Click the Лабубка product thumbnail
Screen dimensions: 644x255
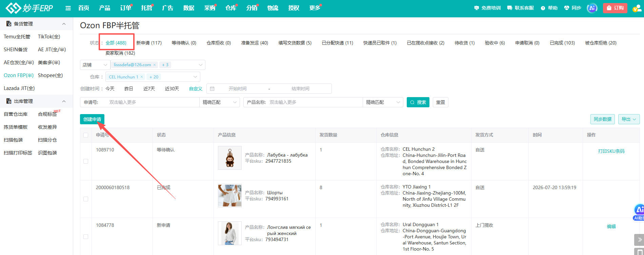click(x=230, y=158)
